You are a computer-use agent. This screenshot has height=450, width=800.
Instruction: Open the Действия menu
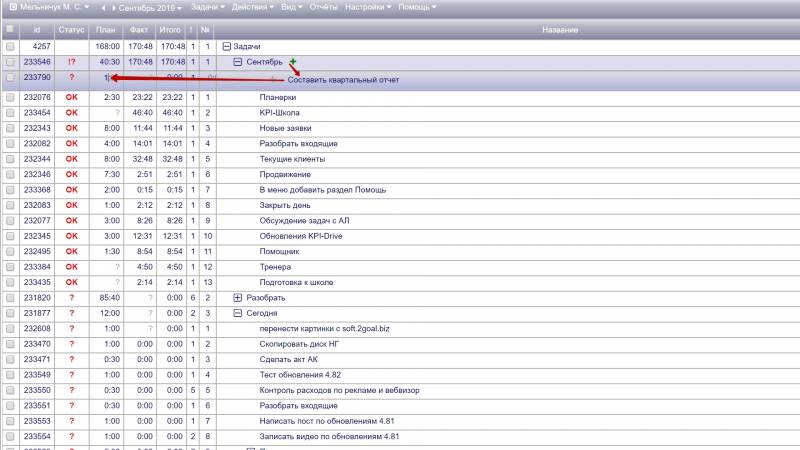click(x=253, y=7)
